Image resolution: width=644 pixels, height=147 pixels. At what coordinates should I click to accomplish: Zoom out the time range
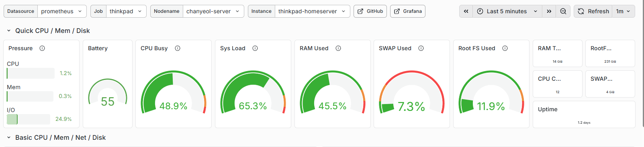click(563, 11)
